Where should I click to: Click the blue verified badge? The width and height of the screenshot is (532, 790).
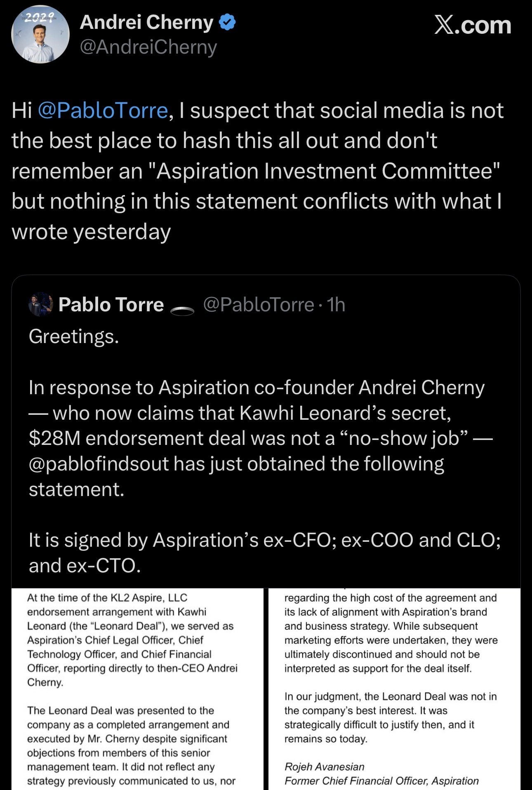(x=227, y=22)
